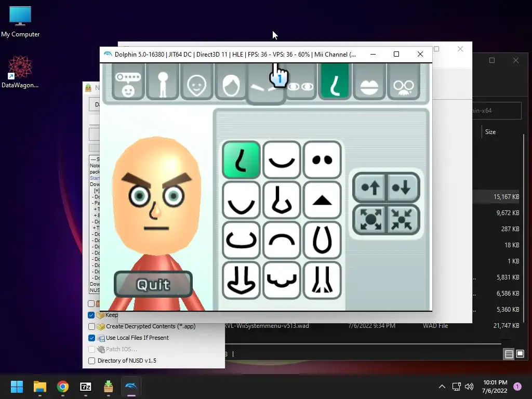The image size is (532, 399).
Task: Select the 21,747 KB WAD file size
Action: 506,325
